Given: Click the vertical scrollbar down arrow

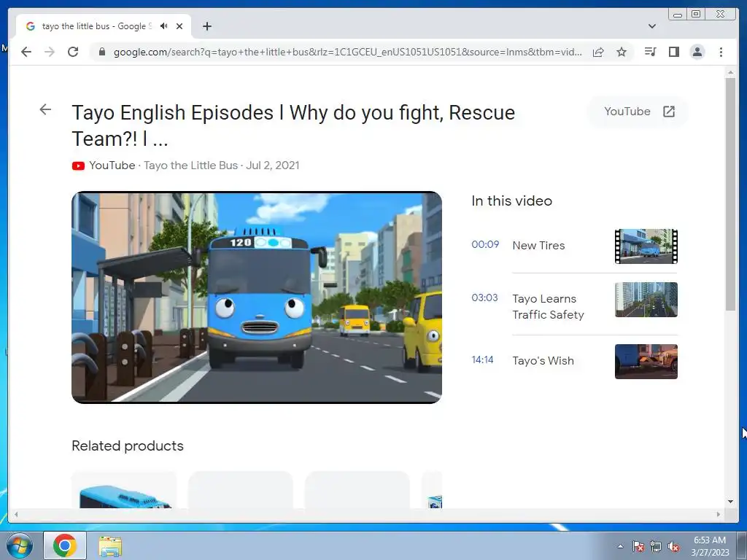Looking at the screenshot, I should pos(730,502).
